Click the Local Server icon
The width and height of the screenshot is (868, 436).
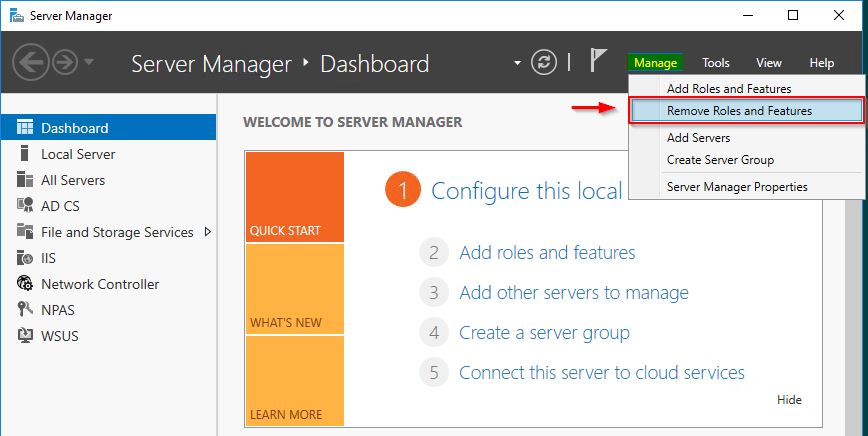24,153
